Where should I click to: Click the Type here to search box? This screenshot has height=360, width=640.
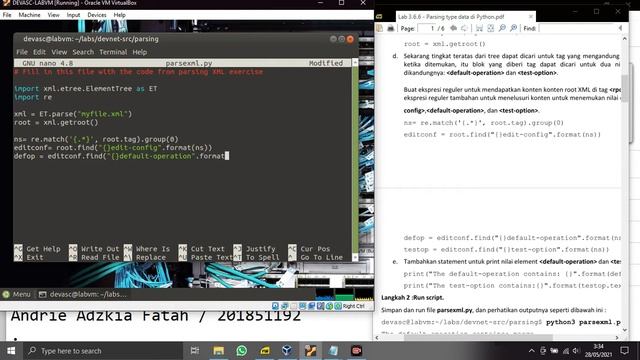click(103, 351)
